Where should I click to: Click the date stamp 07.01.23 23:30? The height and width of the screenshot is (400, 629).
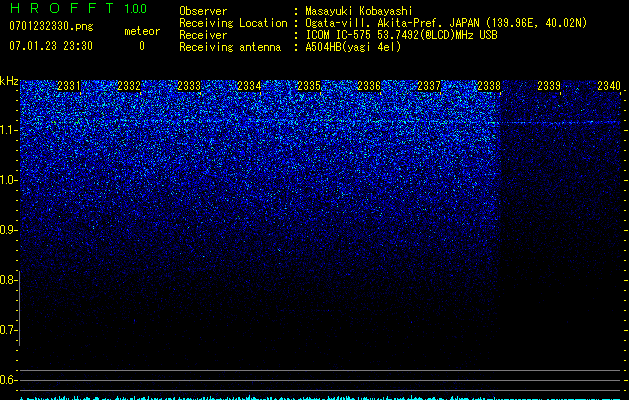coord(51,46)
